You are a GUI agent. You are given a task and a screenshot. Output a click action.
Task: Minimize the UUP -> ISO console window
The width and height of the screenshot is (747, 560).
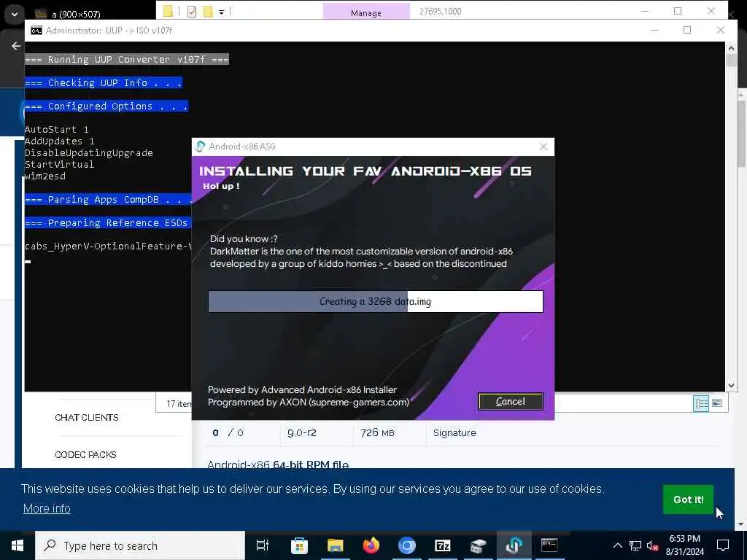pos(654,30)
